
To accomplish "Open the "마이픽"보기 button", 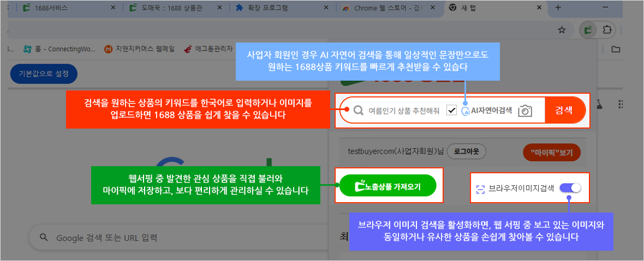I will [x=553, y=153].
